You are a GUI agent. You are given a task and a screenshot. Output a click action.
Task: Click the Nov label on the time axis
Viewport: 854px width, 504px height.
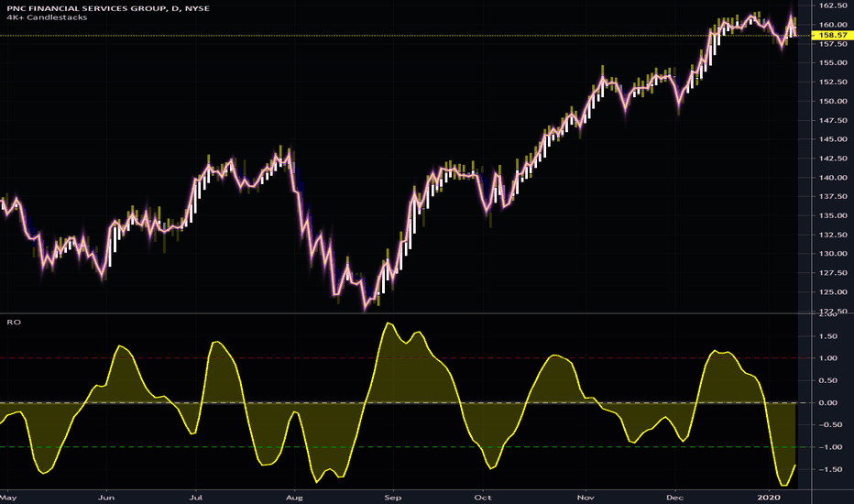[x=586, y=498]
